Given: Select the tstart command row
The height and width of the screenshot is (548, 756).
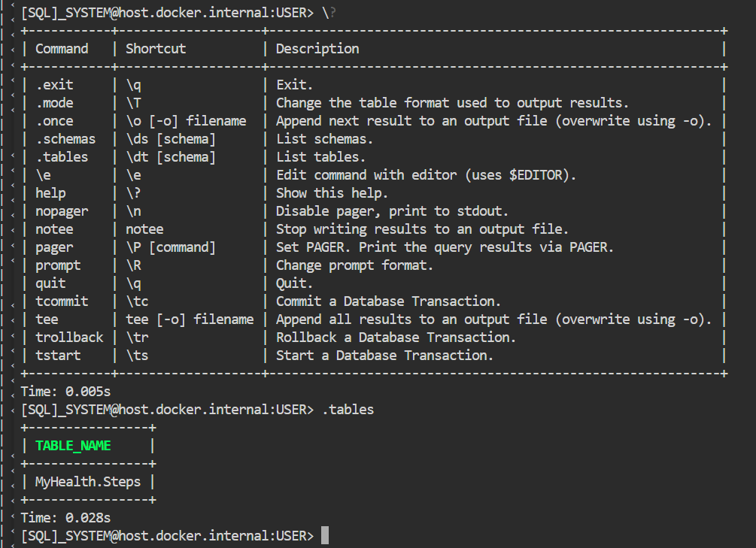Looking at the screenshot, I should point(58,355).
